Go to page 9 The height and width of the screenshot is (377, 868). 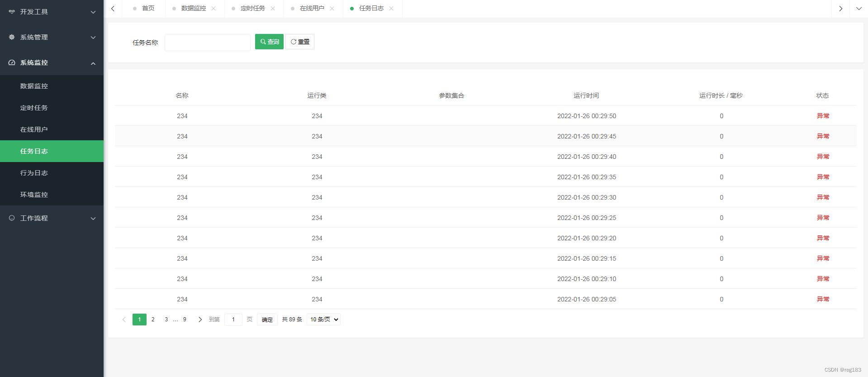[185, 320]
